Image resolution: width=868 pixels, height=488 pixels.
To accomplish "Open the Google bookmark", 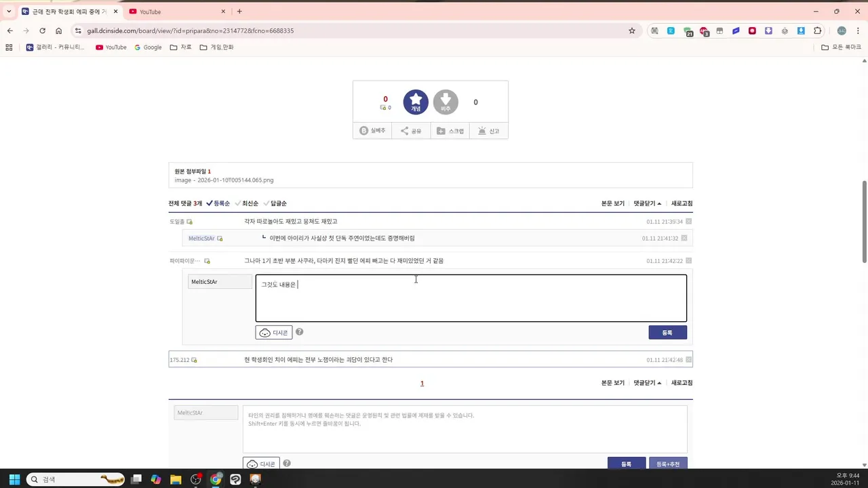I will (x=148, y=47).
